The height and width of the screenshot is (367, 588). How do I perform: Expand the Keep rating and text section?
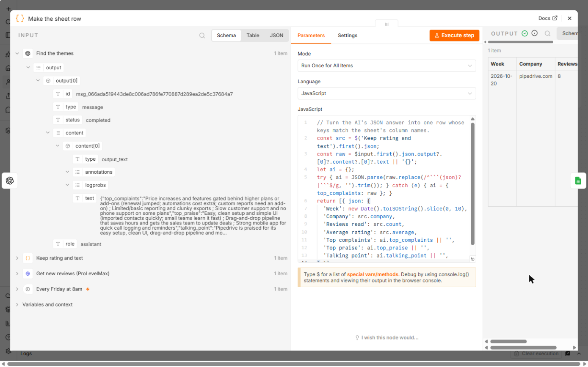click(x=17, y=258)
